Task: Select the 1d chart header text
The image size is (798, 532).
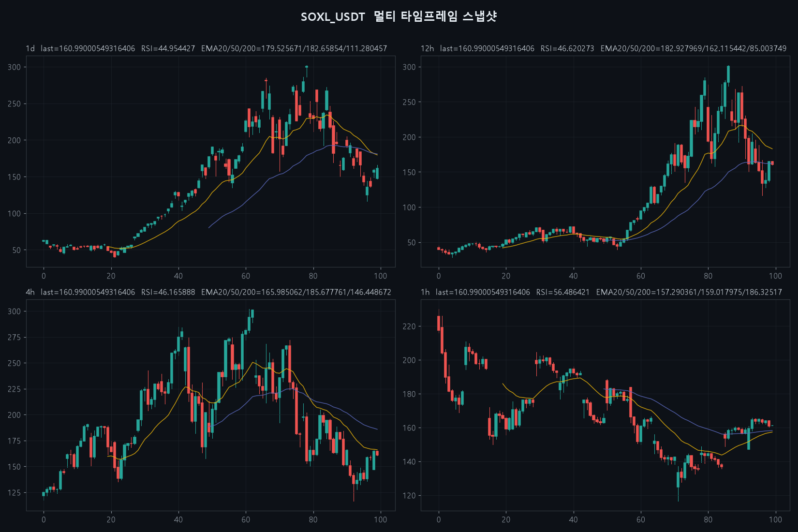Action: [207, 48]
